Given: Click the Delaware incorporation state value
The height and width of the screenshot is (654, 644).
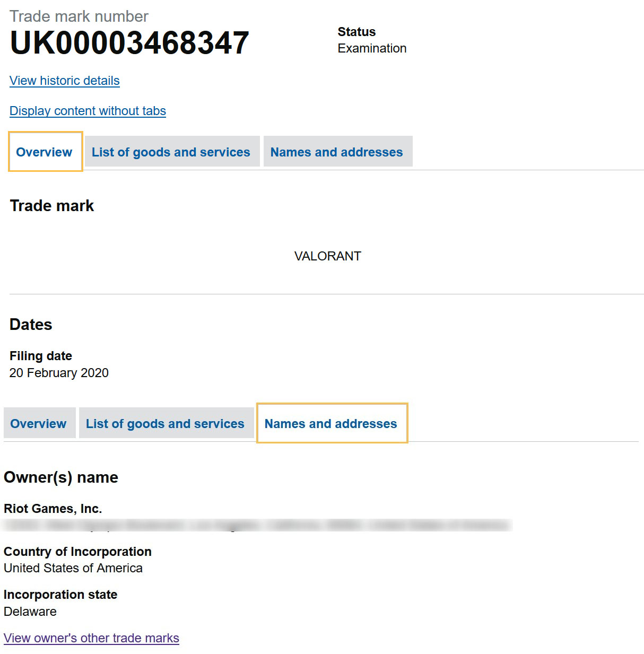Looking at the screenshot, I should coord(30,612).
